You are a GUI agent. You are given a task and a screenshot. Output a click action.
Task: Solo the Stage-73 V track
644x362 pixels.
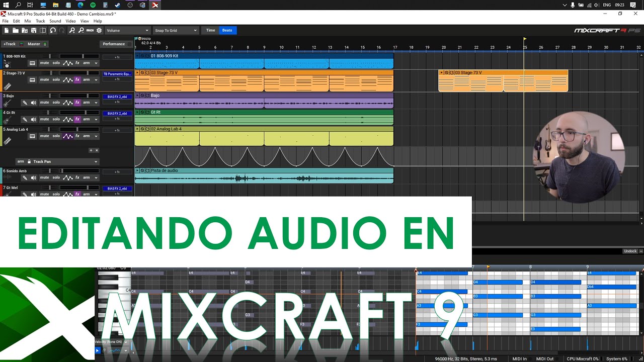click(56, 80)
